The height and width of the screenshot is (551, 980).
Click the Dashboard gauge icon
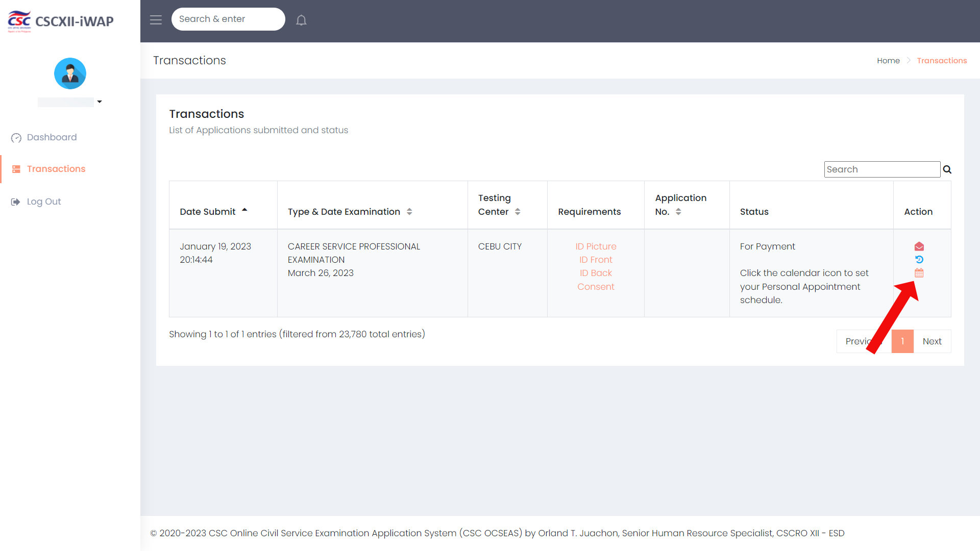pyautogui.click(x=16, y=138)
